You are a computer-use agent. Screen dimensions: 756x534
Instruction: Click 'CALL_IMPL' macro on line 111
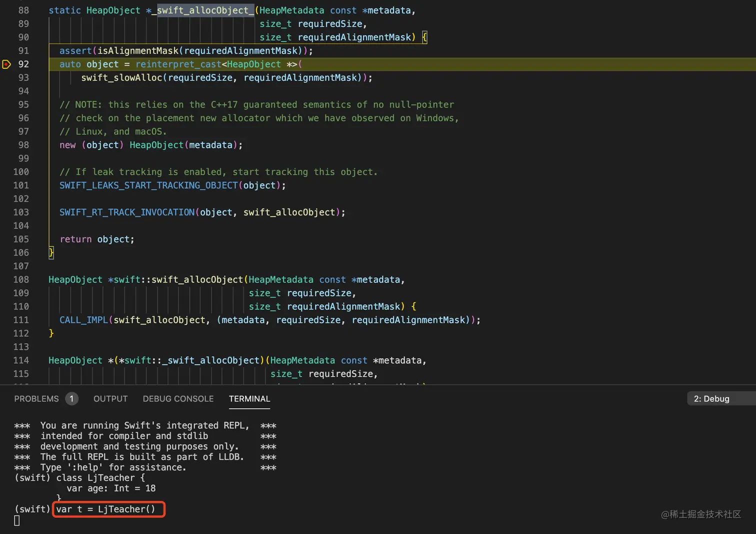coord(83,320)
